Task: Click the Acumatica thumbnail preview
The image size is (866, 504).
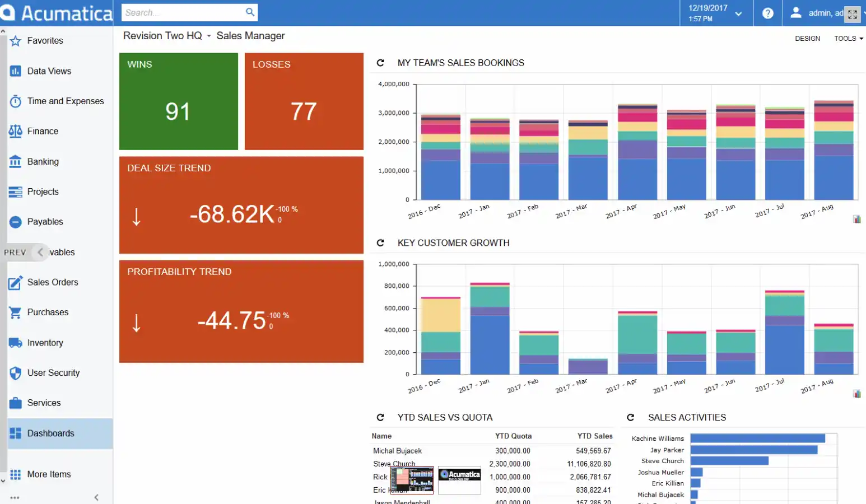Action: tap(459, 480)
